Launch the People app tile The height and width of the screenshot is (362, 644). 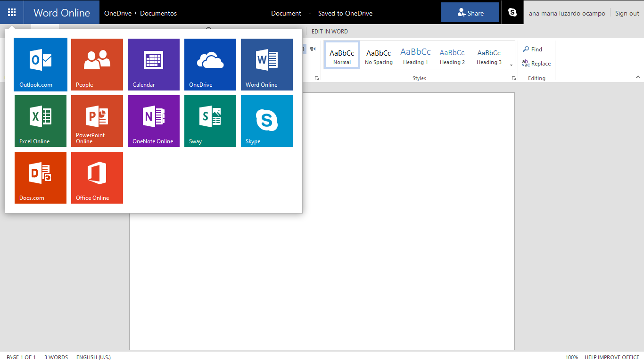click(97, 64)
